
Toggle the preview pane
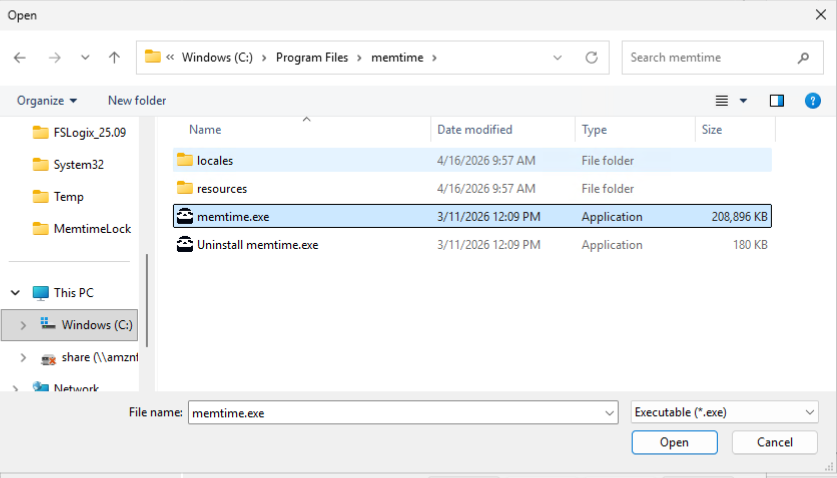click(777, 100)
